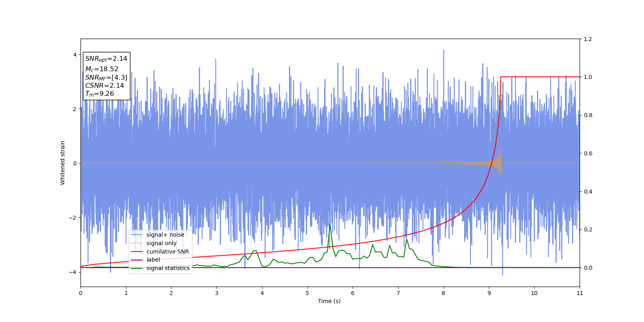Click the 'Time (s)' x-axis label

click(329, 301)
